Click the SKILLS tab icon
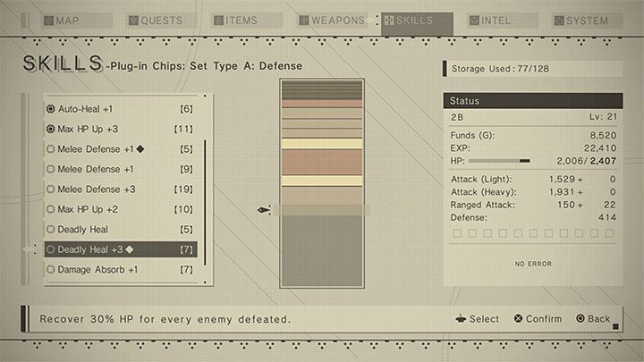The image size is (644, 362). pyautogui.click(x=388, y=21)
